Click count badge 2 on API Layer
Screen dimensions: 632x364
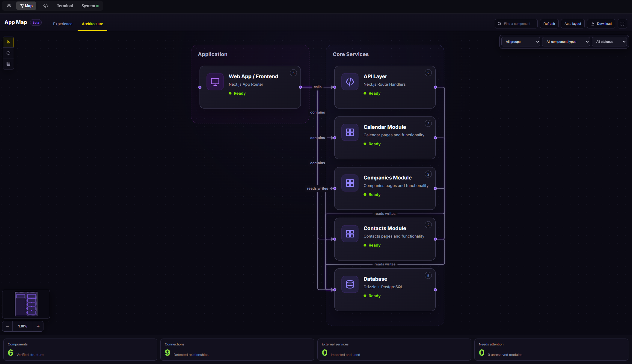(x=428, y=73)
